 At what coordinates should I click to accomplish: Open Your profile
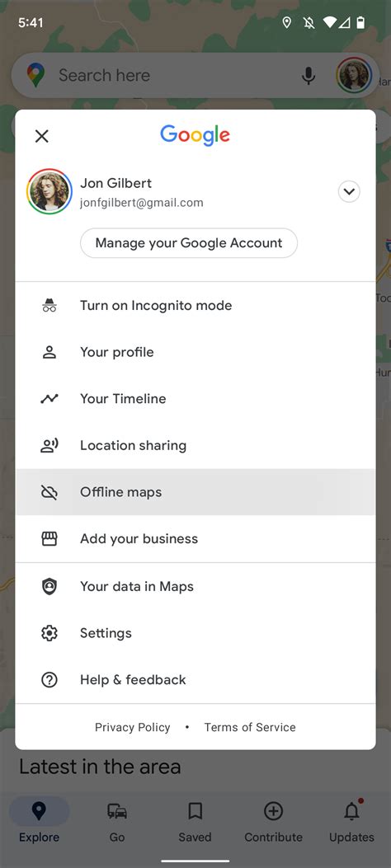195,352
